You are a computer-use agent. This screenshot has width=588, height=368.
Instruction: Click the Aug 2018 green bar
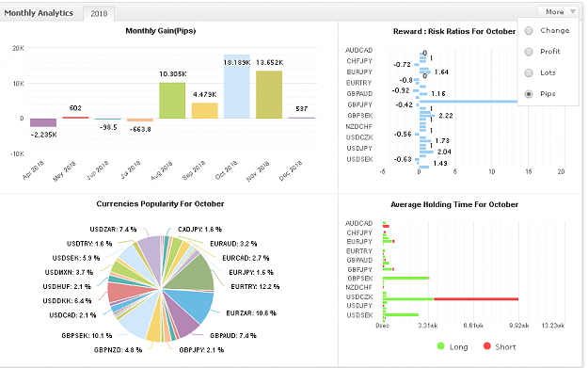pyautogui.click(x=172, y=101)
